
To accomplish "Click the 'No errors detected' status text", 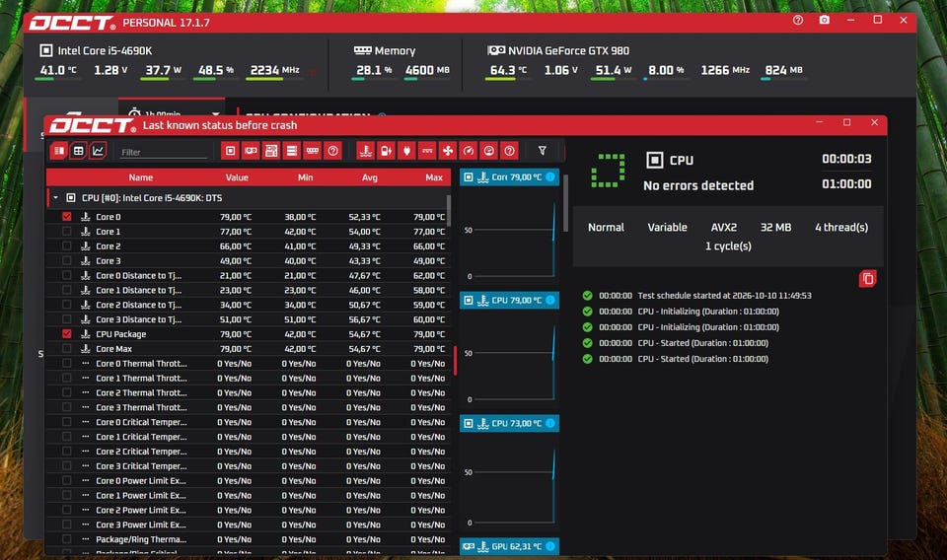I will pyautogui.click(x=698, y=185).
